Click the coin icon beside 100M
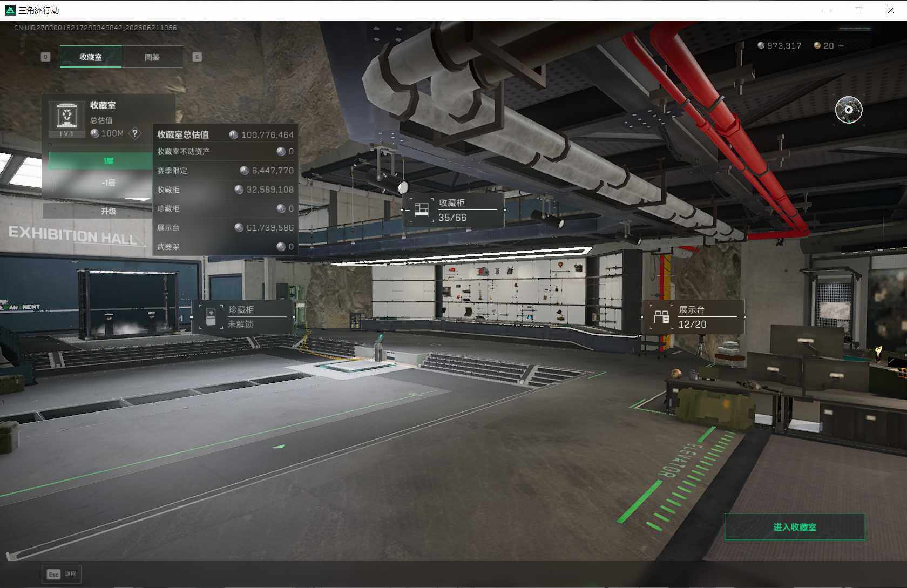Image resolution: width=907 pixels, height=588 pixels. click(94, 133)
